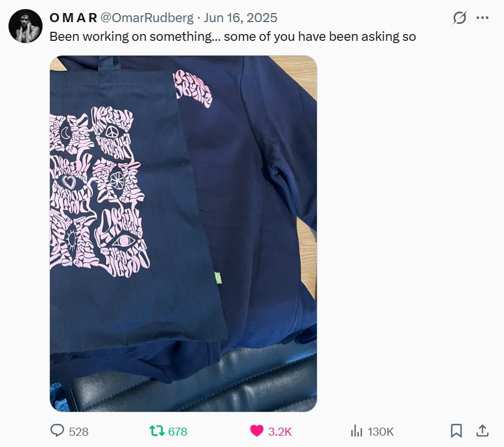The image size is (504, 447).
Task: Open the @OmarRudberg handle link
Action: (147, 18)
